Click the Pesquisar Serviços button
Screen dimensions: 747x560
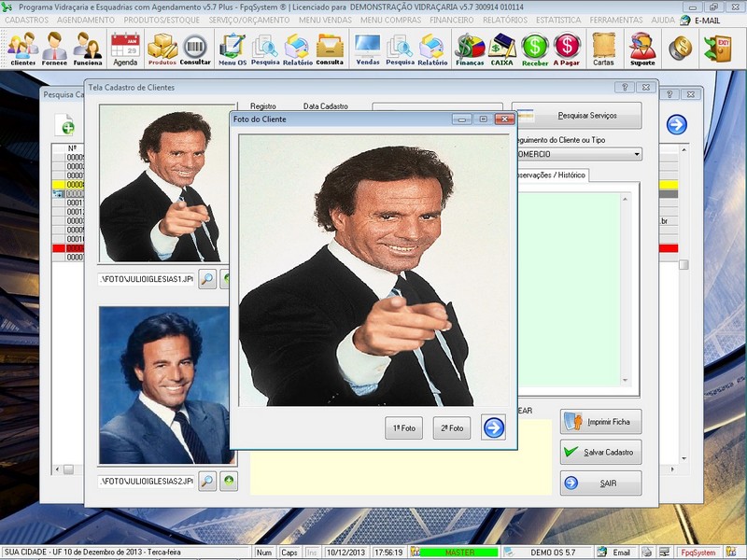(577, 115)
